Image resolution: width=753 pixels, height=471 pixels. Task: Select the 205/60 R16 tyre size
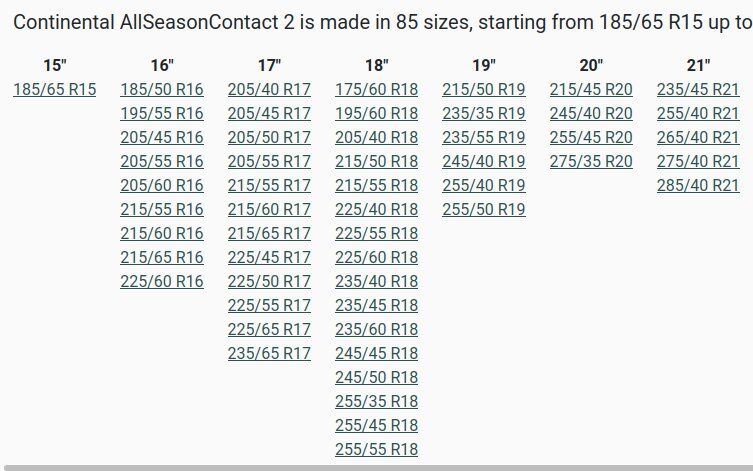point(162,186)
